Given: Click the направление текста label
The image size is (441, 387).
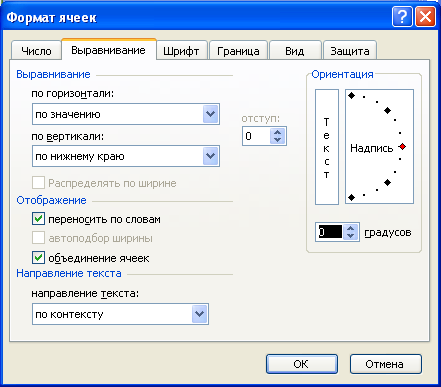Looking at the screenshot, I should click(x=85, y=294).
